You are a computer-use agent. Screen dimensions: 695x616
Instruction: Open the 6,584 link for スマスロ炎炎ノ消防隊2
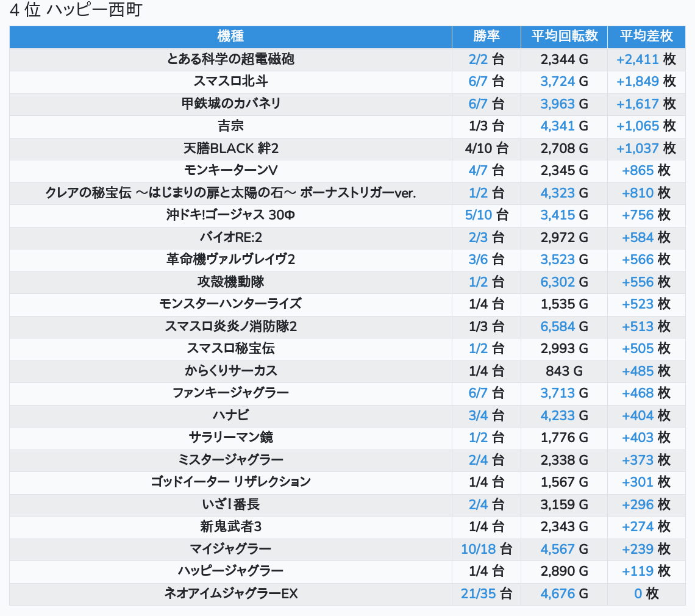pyautogui.click(x=557, y=326)
